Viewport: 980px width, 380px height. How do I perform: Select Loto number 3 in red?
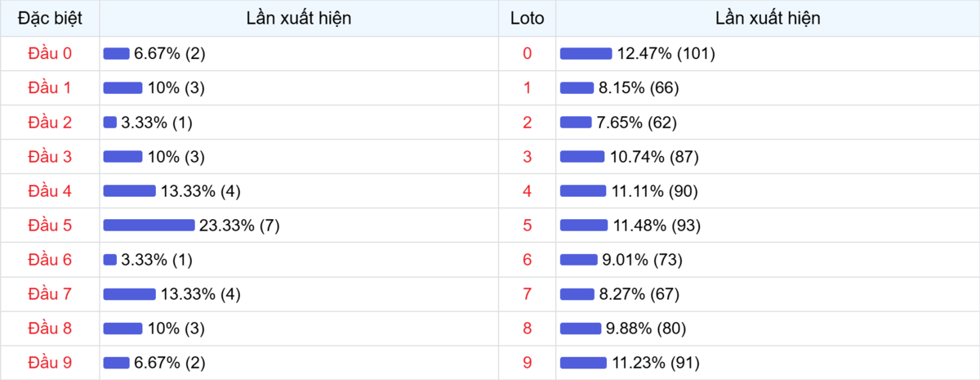(527, 157)
